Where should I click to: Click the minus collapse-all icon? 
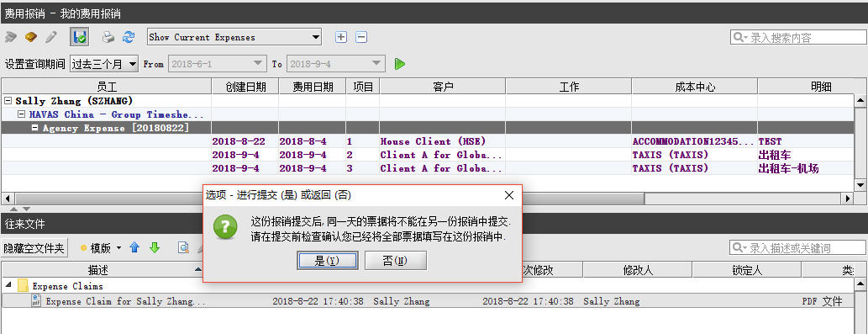pyautogui.click(x=361, y=37)
